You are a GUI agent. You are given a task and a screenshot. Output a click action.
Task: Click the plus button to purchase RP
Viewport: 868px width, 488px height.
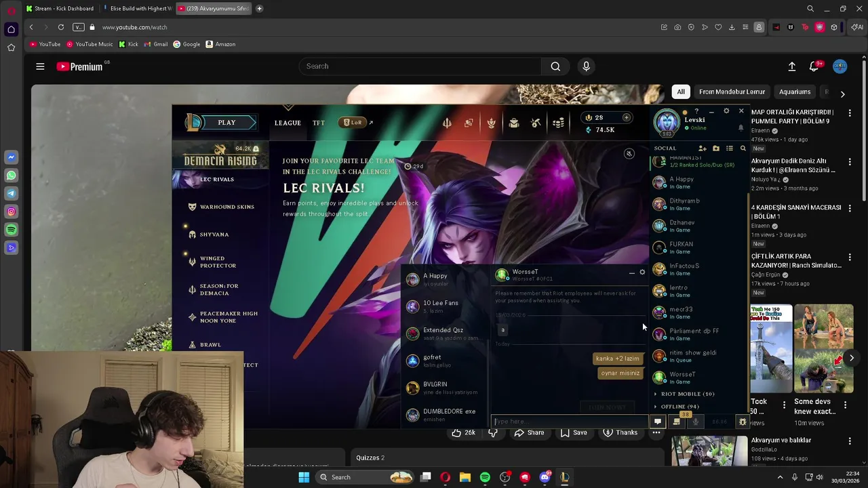tap(626, 117)
